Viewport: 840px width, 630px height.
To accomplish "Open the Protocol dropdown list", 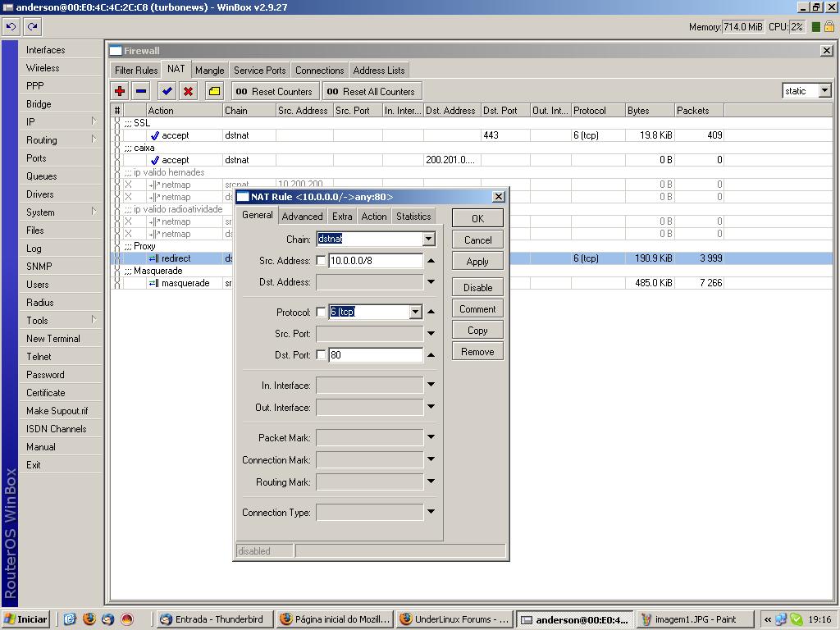I will (415, 312).
